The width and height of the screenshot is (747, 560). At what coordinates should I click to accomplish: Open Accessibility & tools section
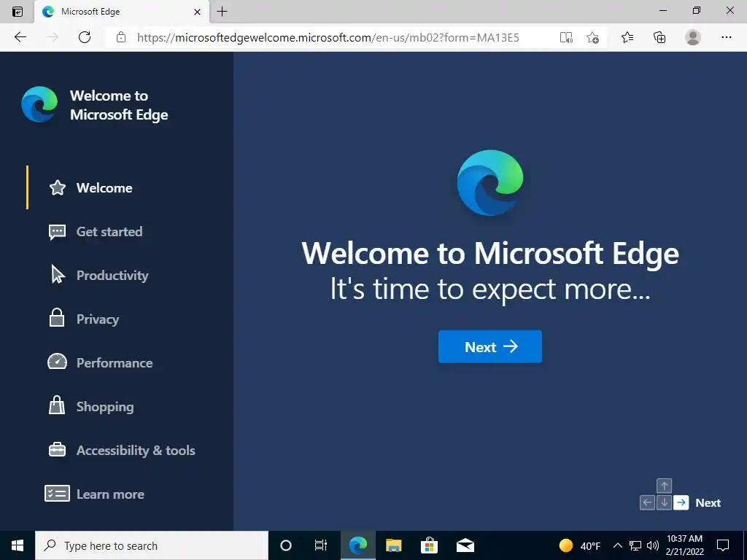pyautogui.click(x=136, y=451)
